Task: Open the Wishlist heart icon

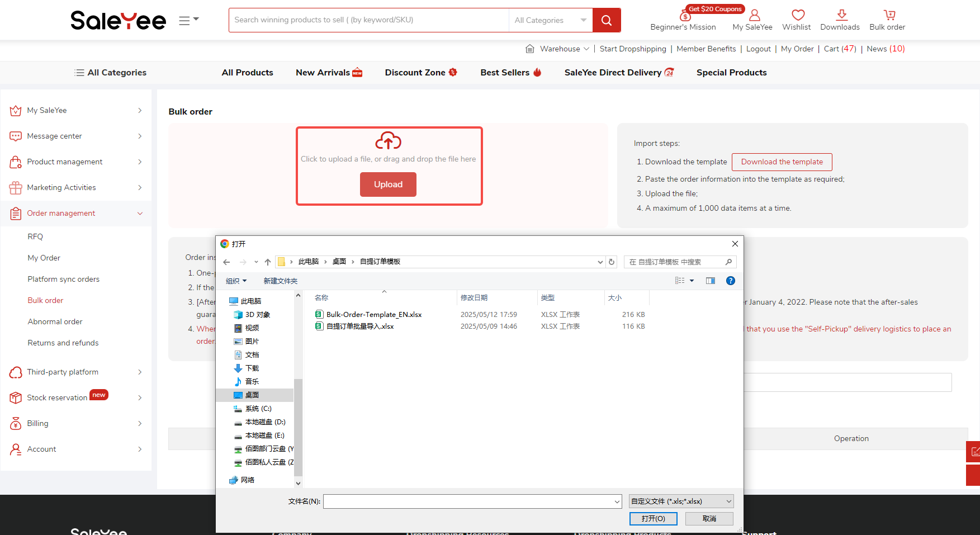Action: (798, 15)
